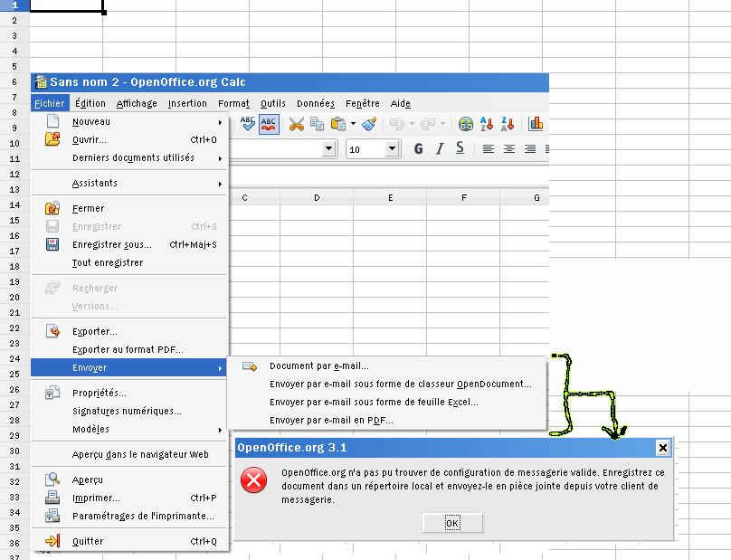This screenshot has width=731, height=560.
Task: Toggle Italic with the I icon
Action: (439, 148)
